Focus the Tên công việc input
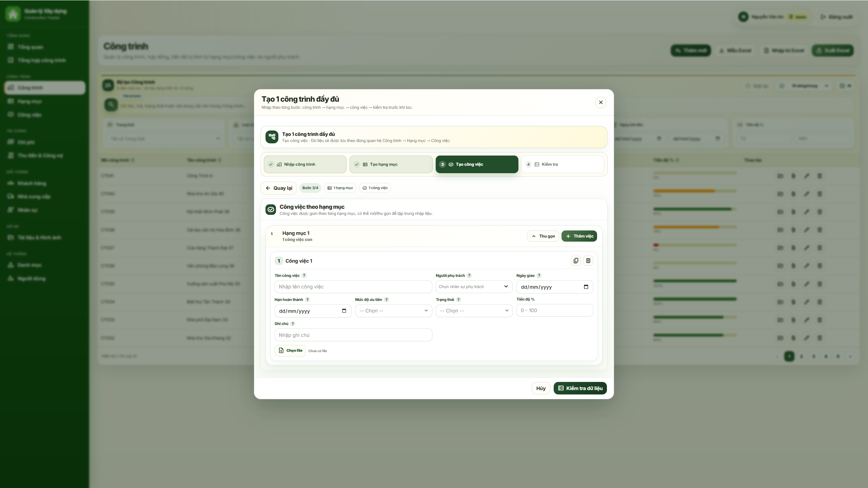 click(353, 287)
